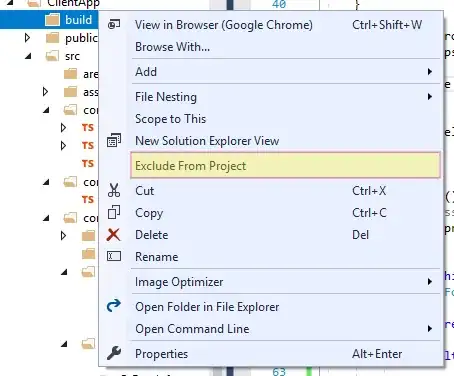Open the Image Optimizer submenu arrow
The height and width of the screenshot is (376, 454).
point(430,282)
